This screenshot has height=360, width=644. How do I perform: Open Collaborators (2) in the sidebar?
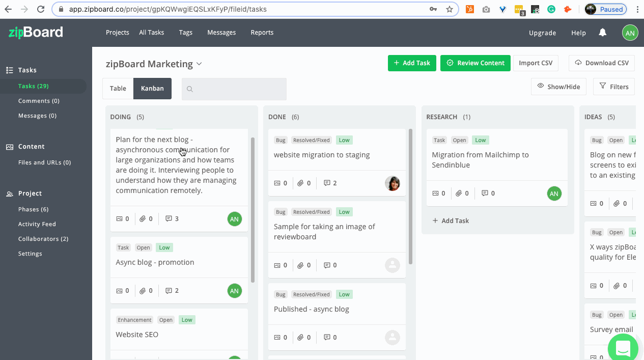coord(43,239)
